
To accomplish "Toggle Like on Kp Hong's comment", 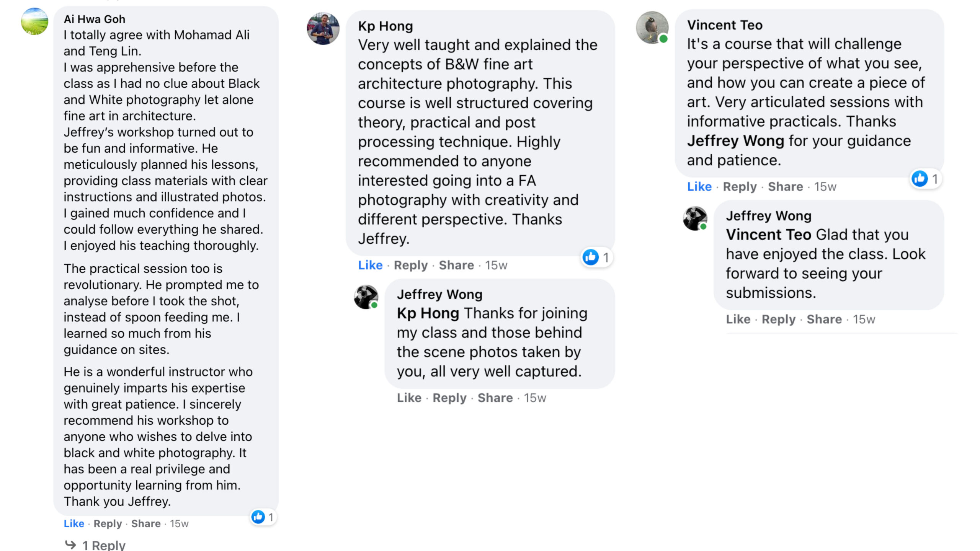I will pyautogui.click(x=370, y=265).
